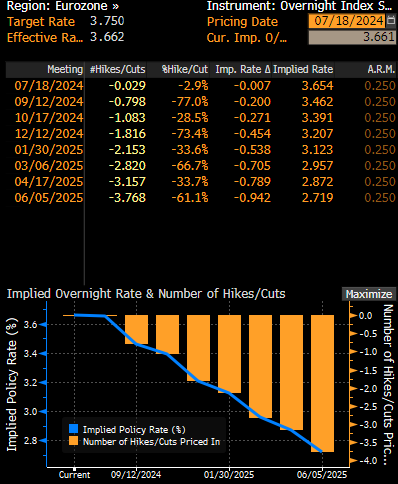Click the Implied Rate column header

(x=303, y=69)
